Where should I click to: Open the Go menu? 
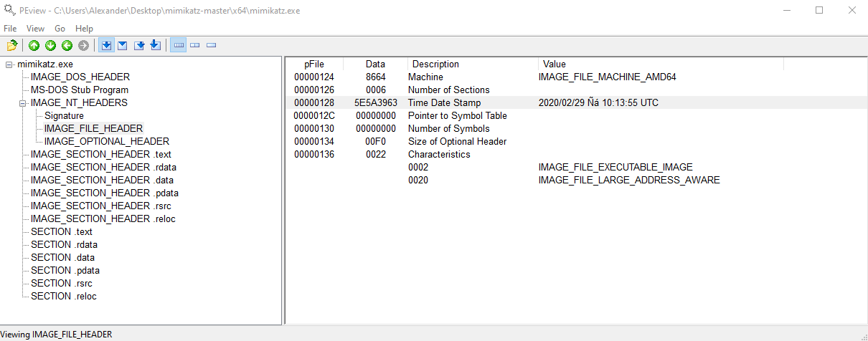tap(60, 29)
